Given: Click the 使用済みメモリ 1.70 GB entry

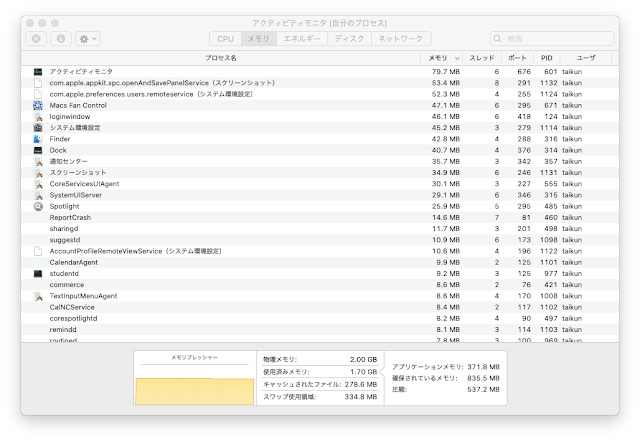Looking at the screenshot, I should (320, 372).
